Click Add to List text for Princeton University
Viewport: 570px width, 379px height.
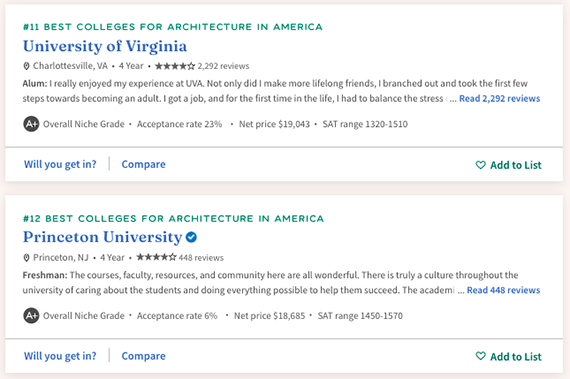pos(516,356)
